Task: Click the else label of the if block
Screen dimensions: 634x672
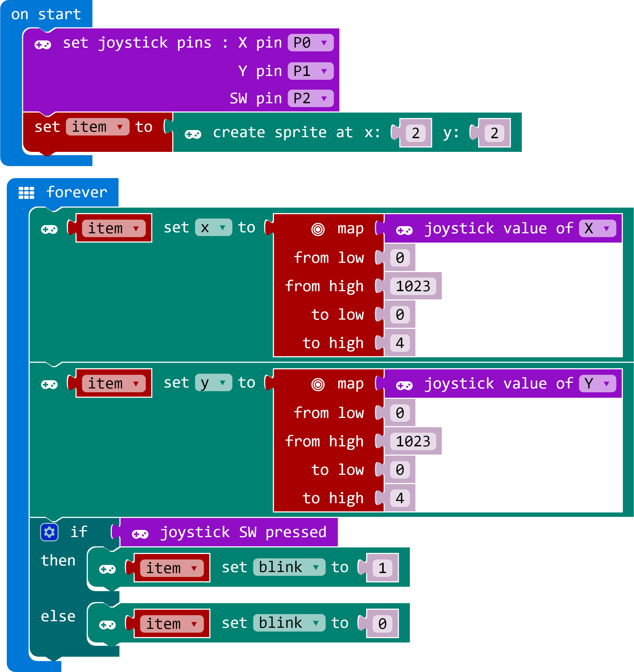Action: (x=58, y=616)
